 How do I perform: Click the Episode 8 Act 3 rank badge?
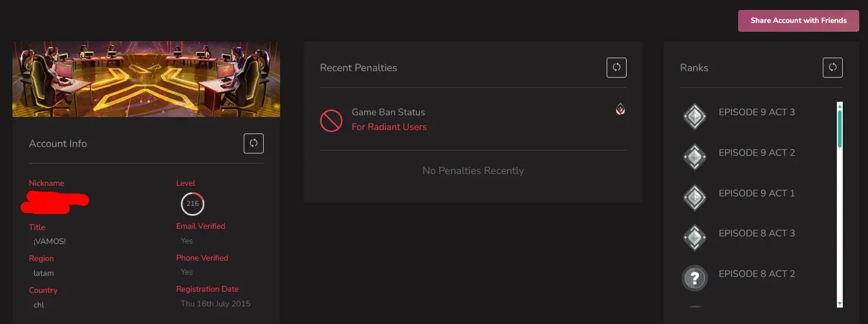[694, 238]
